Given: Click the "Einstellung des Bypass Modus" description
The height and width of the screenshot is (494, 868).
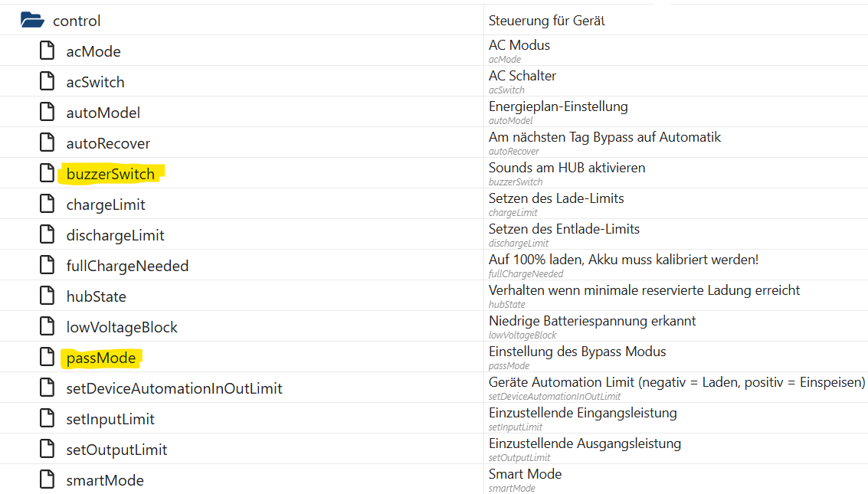Looking at the screenshot, I should pos(577,352).
